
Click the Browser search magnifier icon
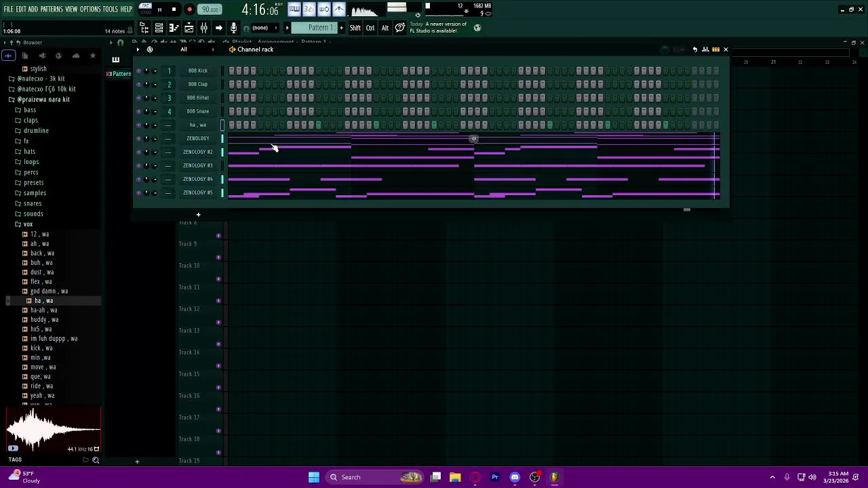pyautogui.click(x=96, y=460)
